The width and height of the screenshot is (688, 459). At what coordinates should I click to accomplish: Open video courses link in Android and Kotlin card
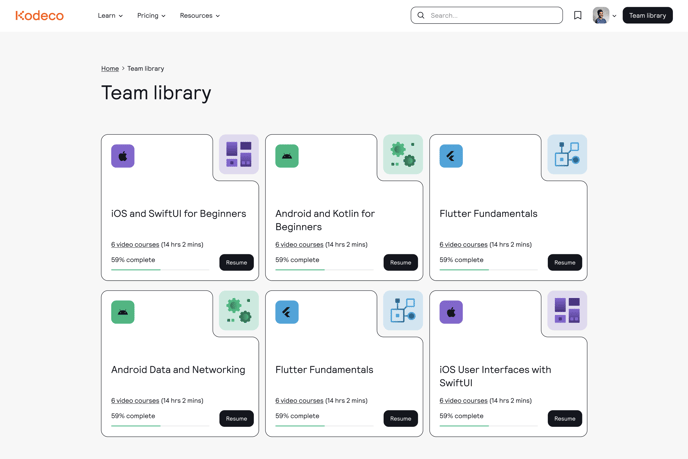299,244
